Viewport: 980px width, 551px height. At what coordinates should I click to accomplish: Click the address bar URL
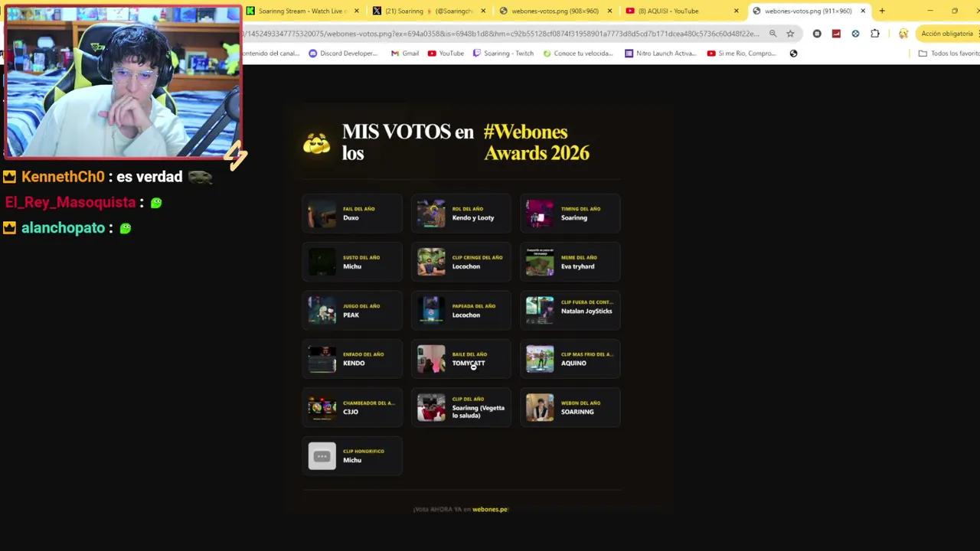coord(501,34)
